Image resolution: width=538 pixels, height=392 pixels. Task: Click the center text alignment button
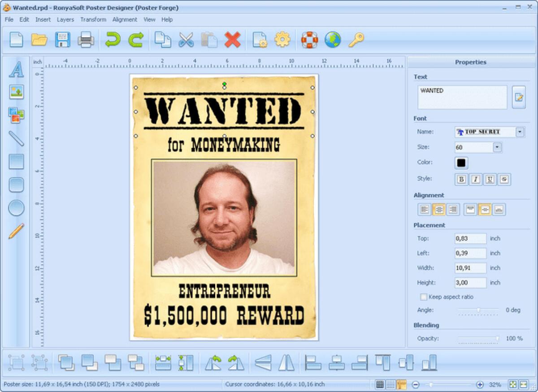(438, 209)
